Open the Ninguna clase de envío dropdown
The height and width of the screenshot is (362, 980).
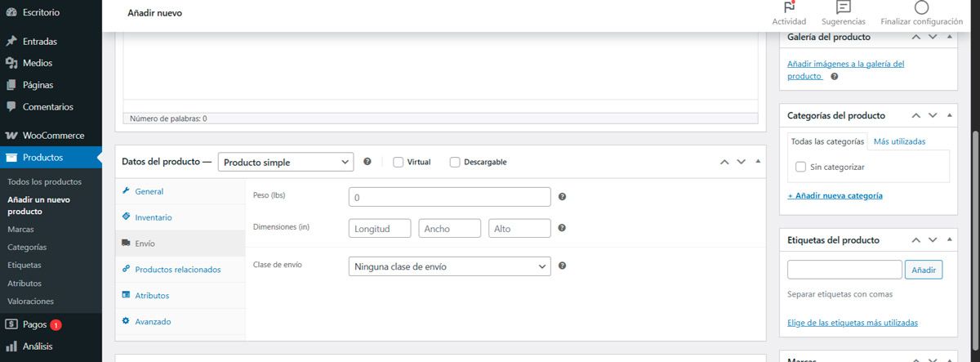[x=449, y=266]
